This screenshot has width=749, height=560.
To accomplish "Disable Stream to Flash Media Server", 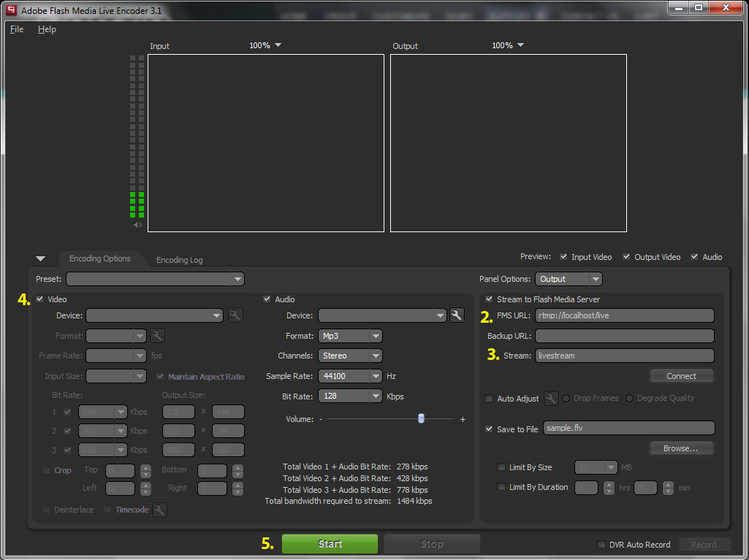I will click(489, 299).
